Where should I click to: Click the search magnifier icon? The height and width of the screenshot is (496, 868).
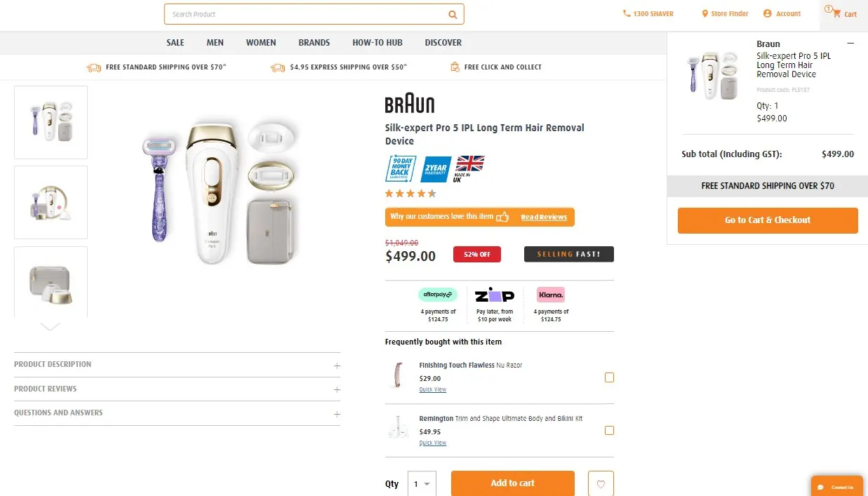(x=453, y=14)
